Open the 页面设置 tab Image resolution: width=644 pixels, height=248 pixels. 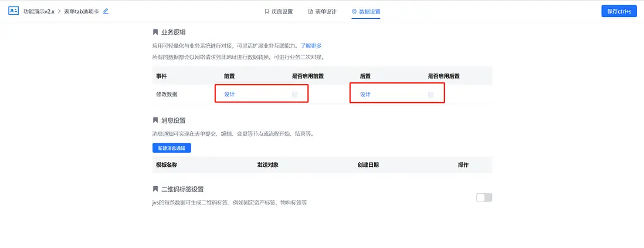pyautogui.click(x=279, y=12)
